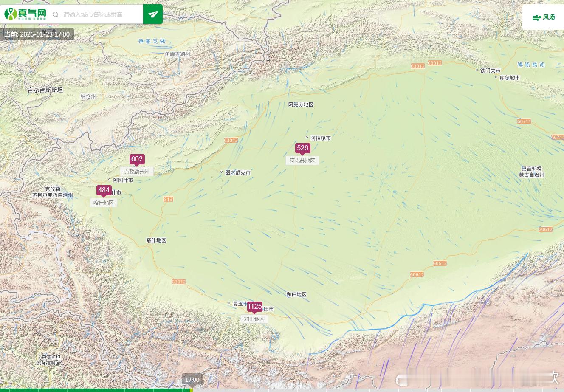Open the AQI marker showing 526
The width and height of the screenshot is (564, 392).
[302, 149]
